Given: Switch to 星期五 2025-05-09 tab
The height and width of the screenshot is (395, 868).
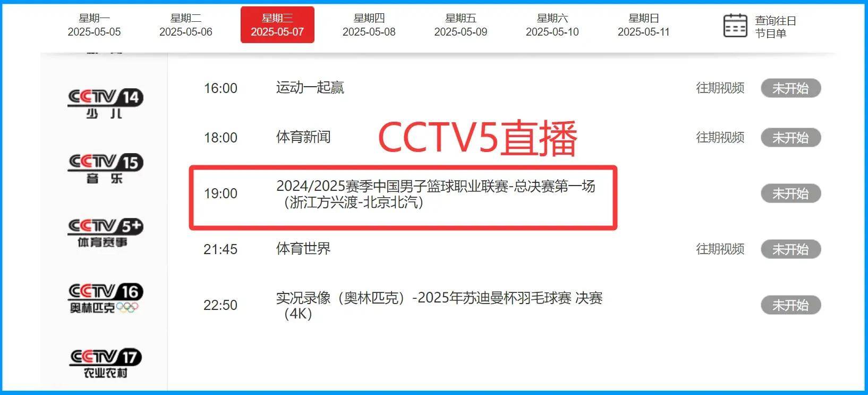Looking at the screenshot, I should click(x=461, y=25).
